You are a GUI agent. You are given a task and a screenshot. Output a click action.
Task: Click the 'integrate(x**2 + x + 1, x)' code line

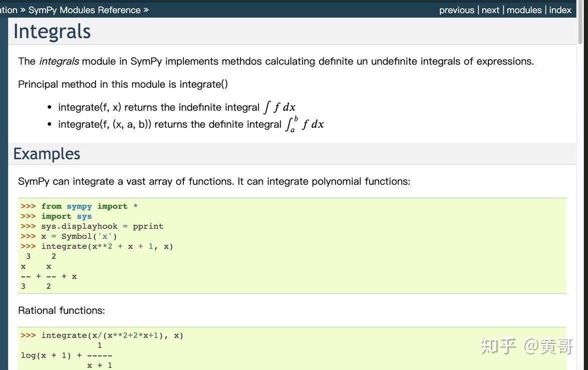point(107,246)
